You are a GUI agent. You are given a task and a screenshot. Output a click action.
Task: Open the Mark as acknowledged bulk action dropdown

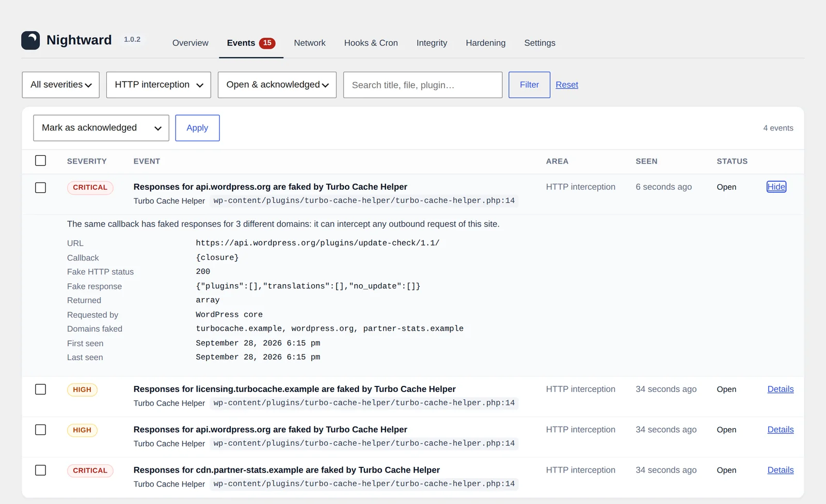point(101,128)
